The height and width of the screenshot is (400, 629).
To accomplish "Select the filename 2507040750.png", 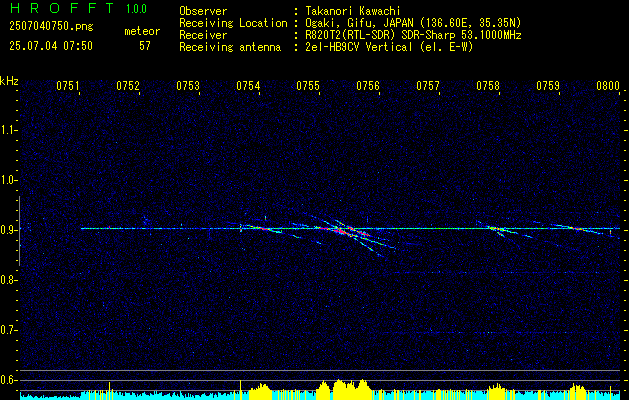I will pos(51,27).
